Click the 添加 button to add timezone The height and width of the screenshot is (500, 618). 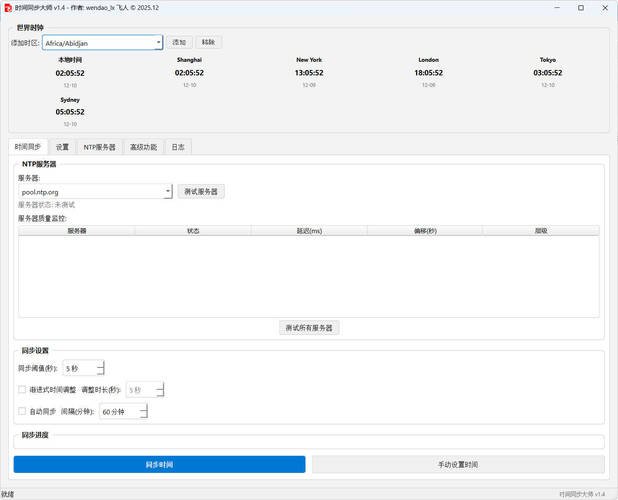[179, 43]
